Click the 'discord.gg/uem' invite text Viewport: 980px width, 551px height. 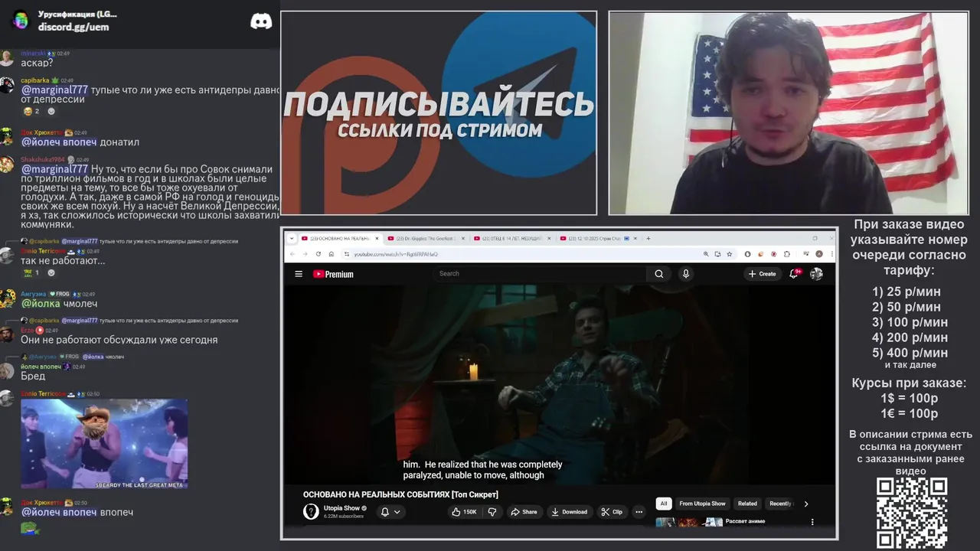(73, 27)
